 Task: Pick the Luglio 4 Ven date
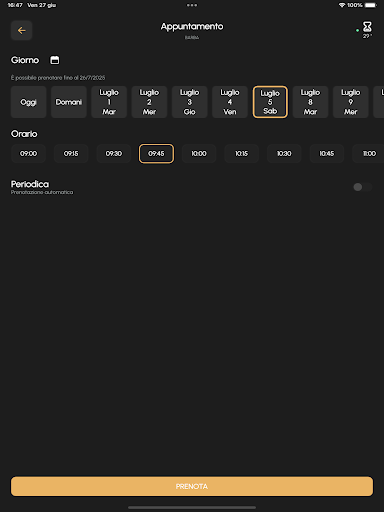click(x=230, y=102)
